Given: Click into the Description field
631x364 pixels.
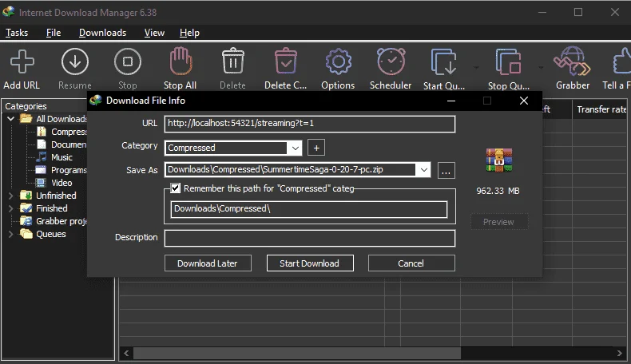Looking at the screenshot, I should [310, 238].
